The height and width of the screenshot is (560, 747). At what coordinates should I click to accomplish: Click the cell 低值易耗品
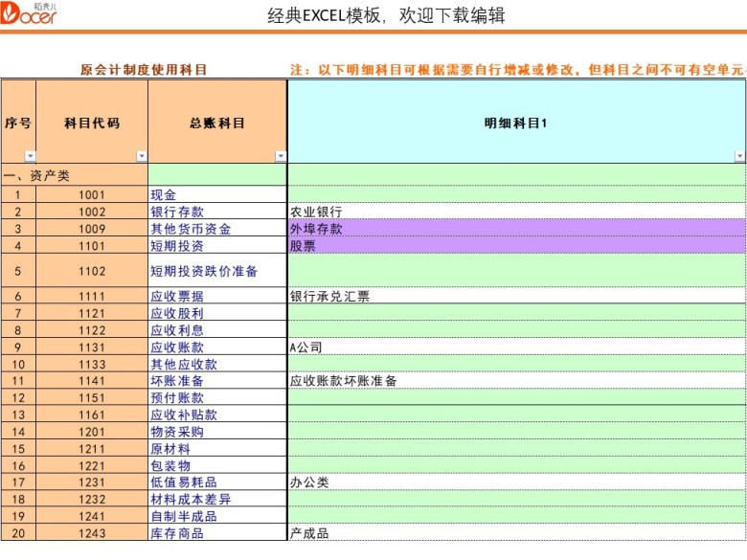click(217, 482)
